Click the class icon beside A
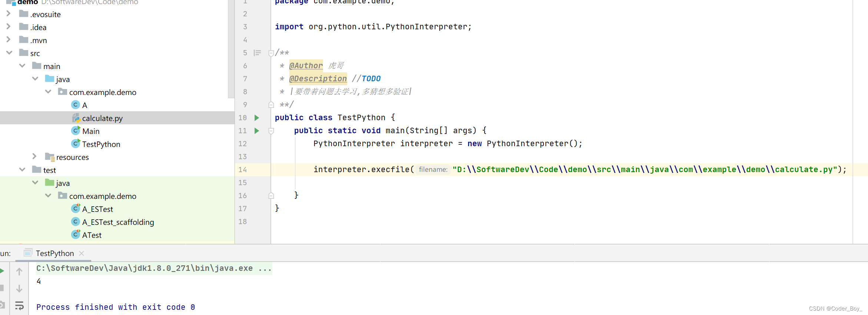 [76, 105]
